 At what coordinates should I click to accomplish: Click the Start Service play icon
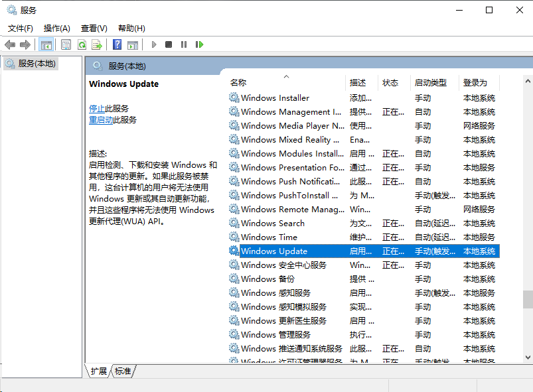pos(153,44)
